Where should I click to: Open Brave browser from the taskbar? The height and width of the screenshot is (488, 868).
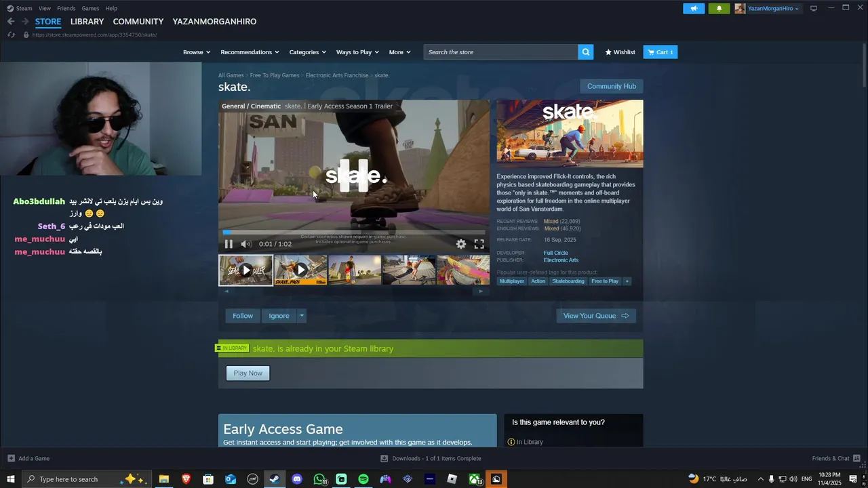tap(186, 479)
